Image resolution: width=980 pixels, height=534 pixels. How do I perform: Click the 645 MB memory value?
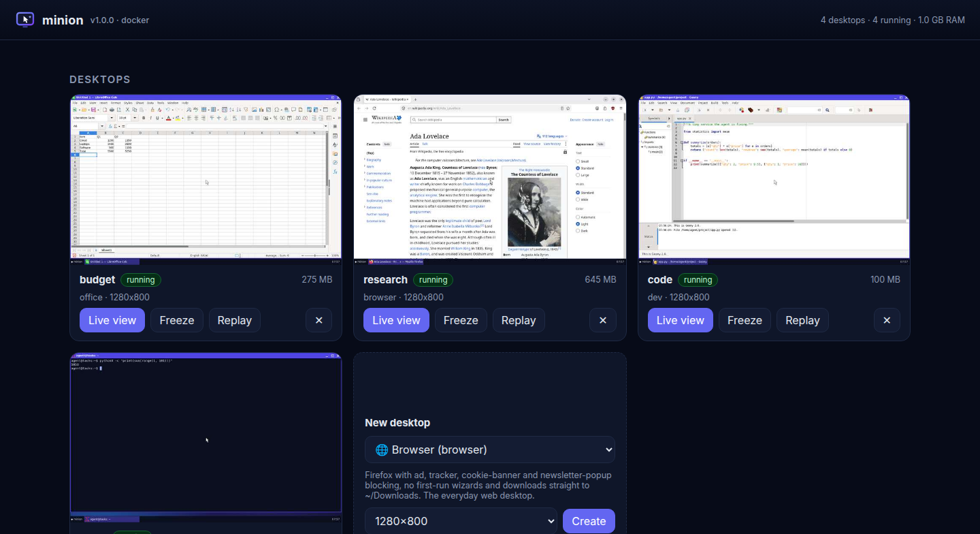pos(600,279)
